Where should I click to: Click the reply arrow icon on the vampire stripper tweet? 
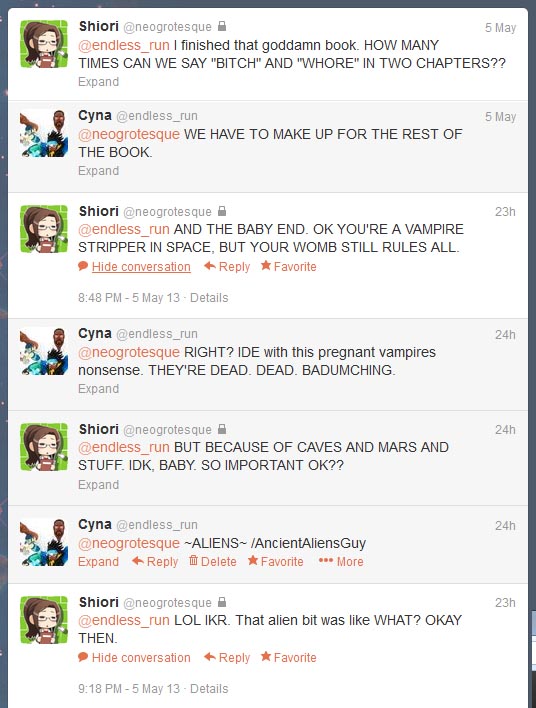[x=210, y=266]
